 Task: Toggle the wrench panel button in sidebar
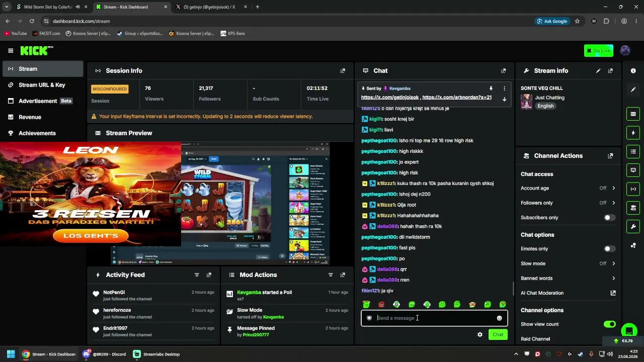coord(633,226)
